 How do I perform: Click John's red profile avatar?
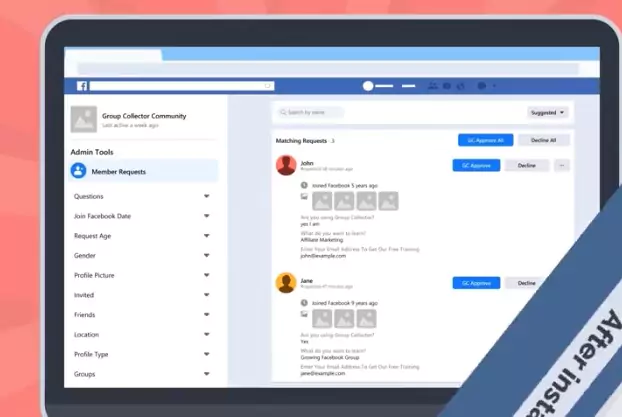(286, 165)
